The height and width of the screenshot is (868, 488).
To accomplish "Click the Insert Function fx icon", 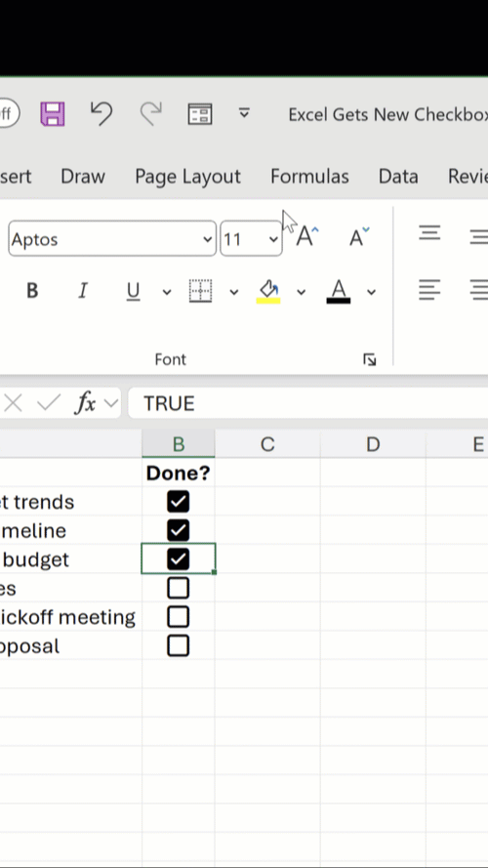I will tap(86, 403).
